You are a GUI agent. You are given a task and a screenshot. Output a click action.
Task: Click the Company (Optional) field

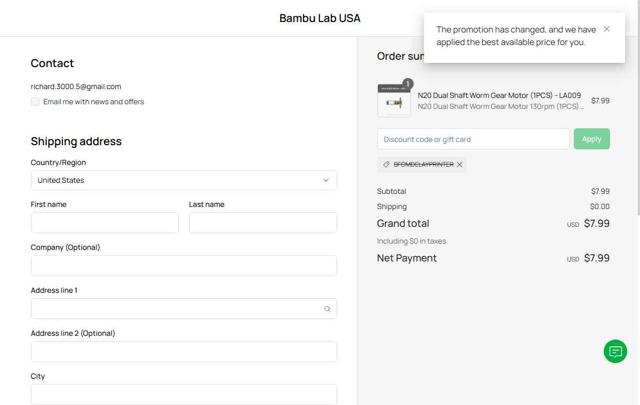tap(183, 266)
